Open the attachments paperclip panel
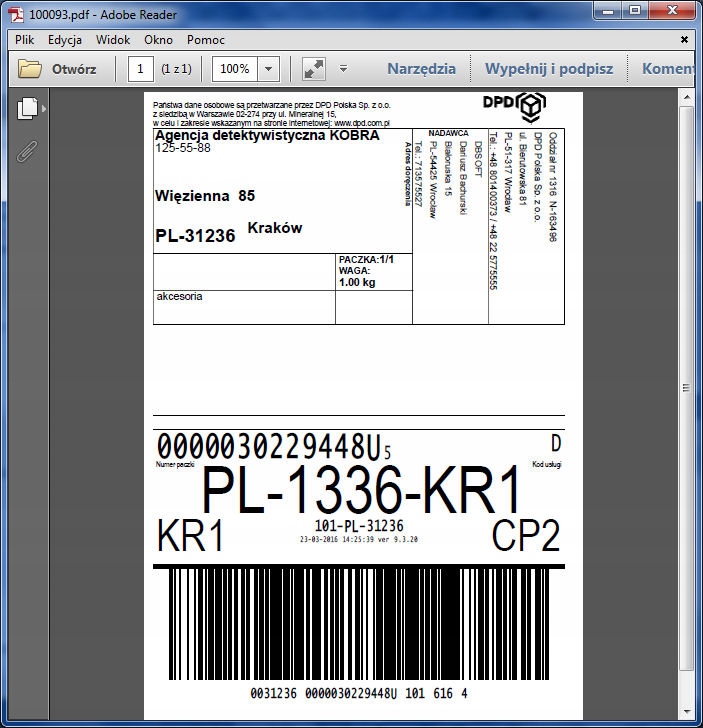 click(27, 151)
